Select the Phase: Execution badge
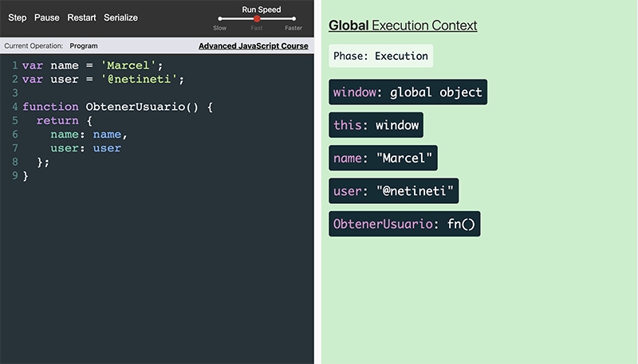This screenshot has width=638, height=364. 381,56
